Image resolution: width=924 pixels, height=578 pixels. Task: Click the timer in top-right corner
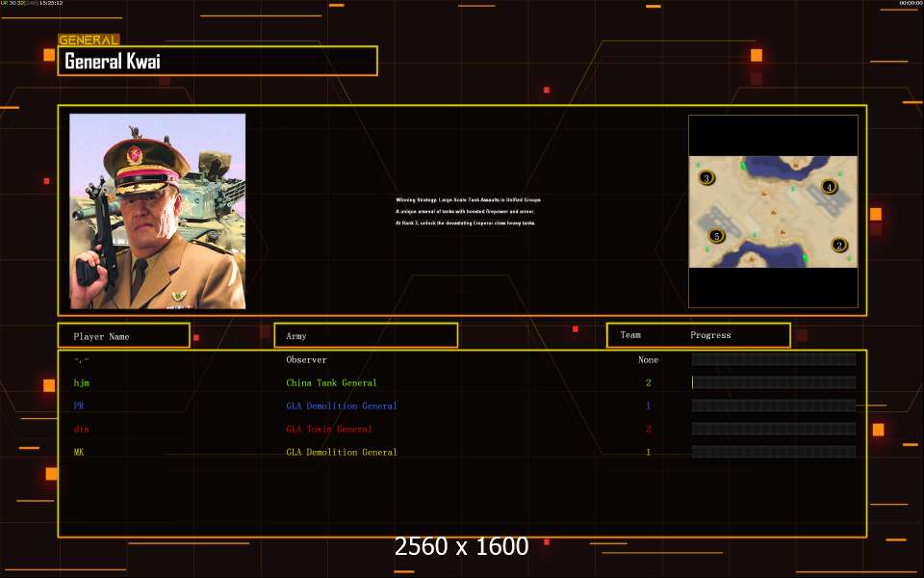point(910,4)
